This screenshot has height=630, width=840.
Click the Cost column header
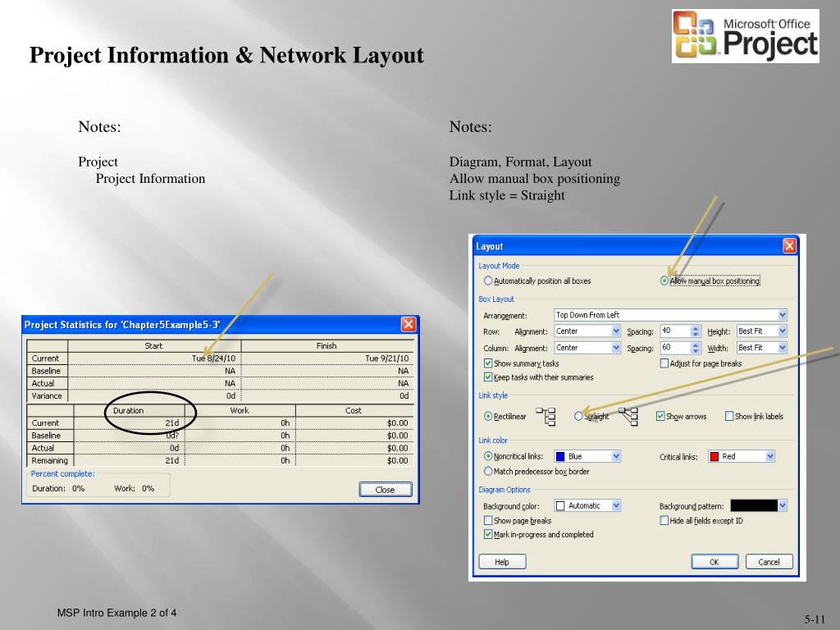354,410
